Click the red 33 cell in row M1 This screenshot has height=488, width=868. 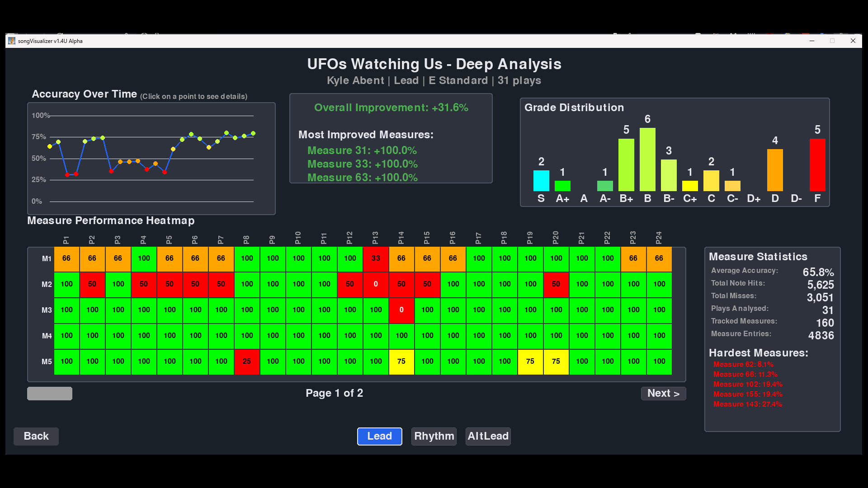[376, 259]
